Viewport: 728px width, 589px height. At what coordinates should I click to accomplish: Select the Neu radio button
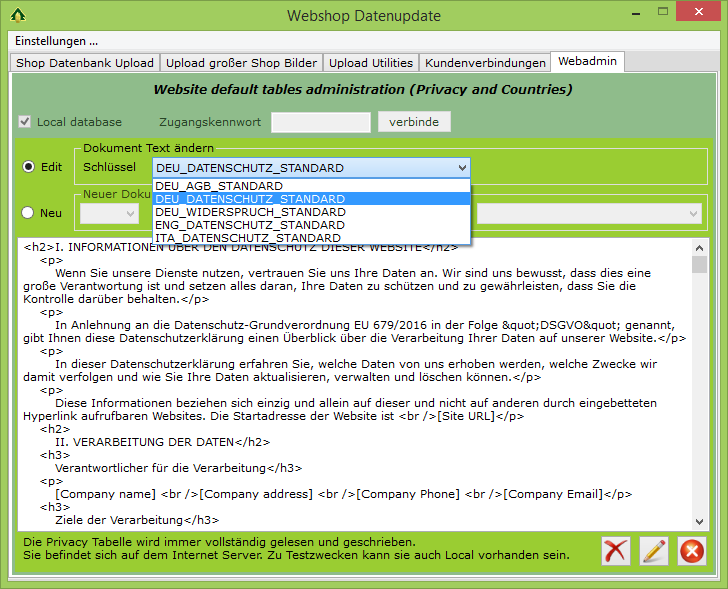(x=29, y=212)
